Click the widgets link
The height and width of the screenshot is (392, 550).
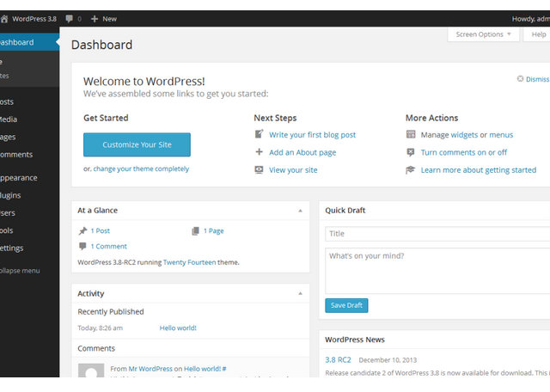(464, 135)
